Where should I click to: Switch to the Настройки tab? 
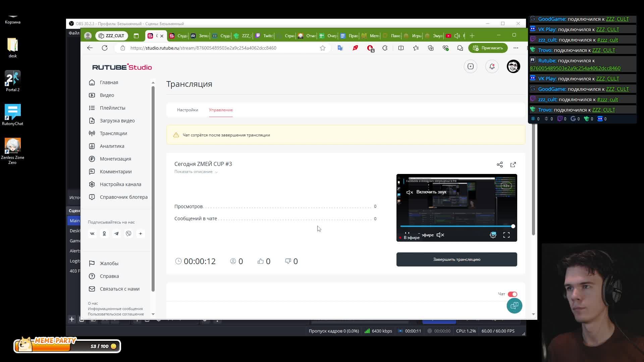(187, 110)
